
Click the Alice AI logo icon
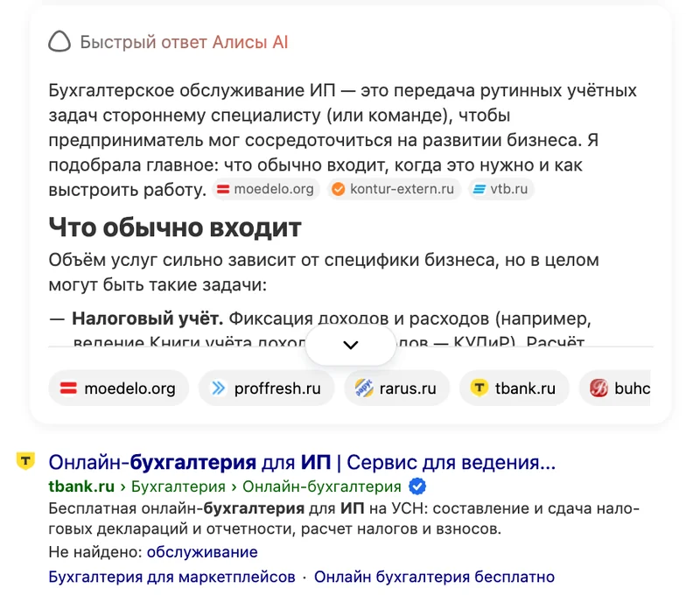click(x=59, y=41)
